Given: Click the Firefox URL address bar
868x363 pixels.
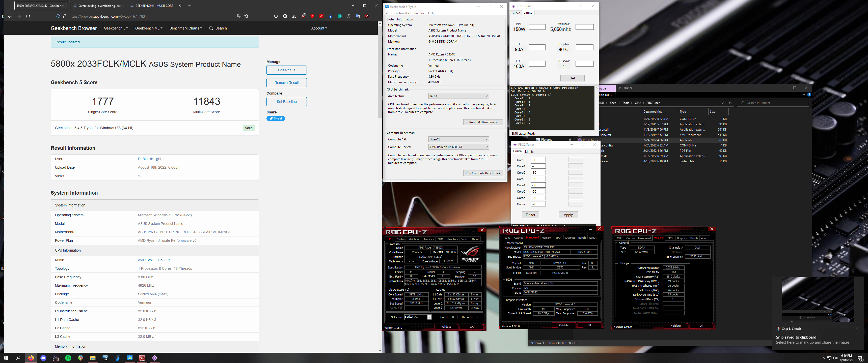Looking at the screenshot, I should coord(152,16).
